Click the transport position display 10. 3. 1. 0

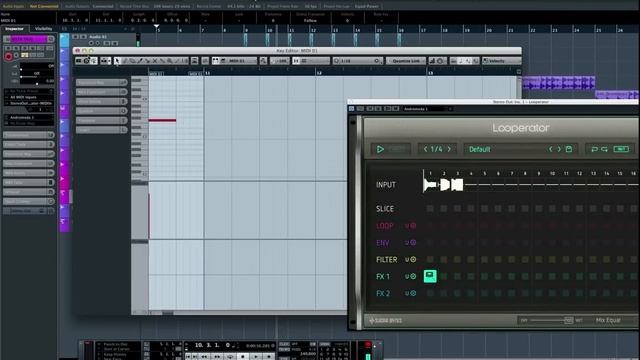(213, 345)
